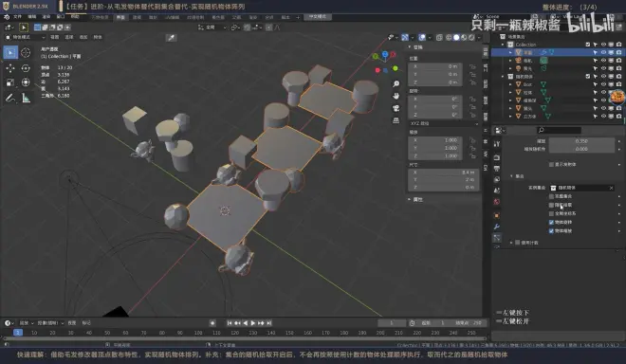The image size is (626, 364).
Task: Pick the Measure tool icon
Action: point(26,98)
